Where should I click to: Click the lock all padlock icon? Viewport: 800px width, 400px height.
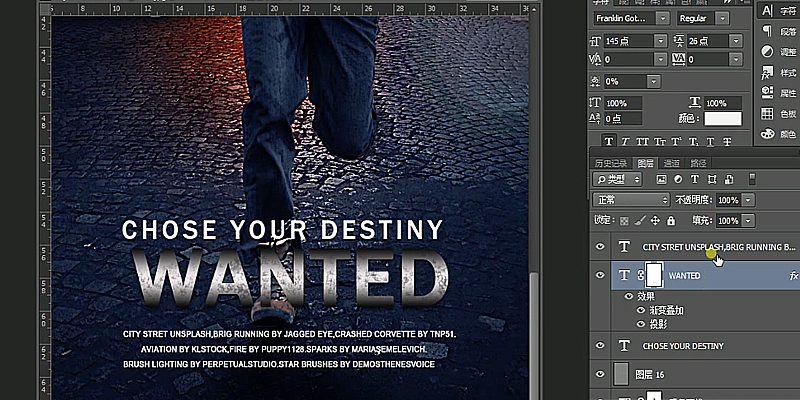point(671,221)
